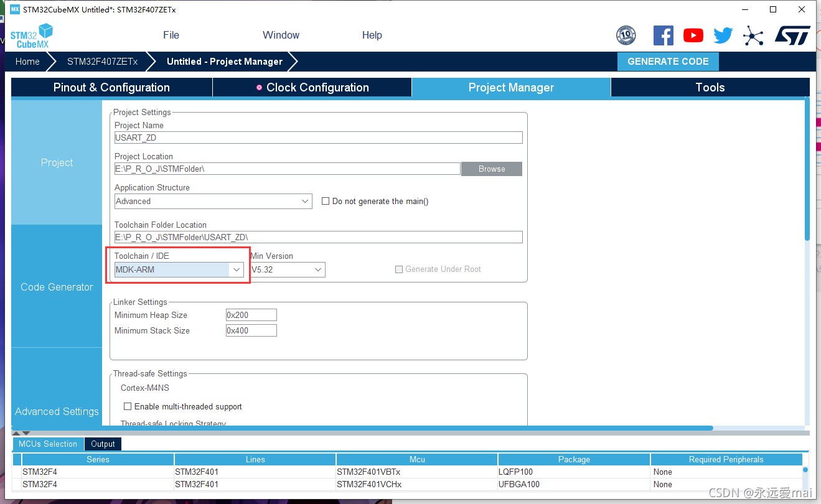The height and width of the screenshot is (504, 821).
Task: Switch to Clock Configuration tab
Action: 312,88
